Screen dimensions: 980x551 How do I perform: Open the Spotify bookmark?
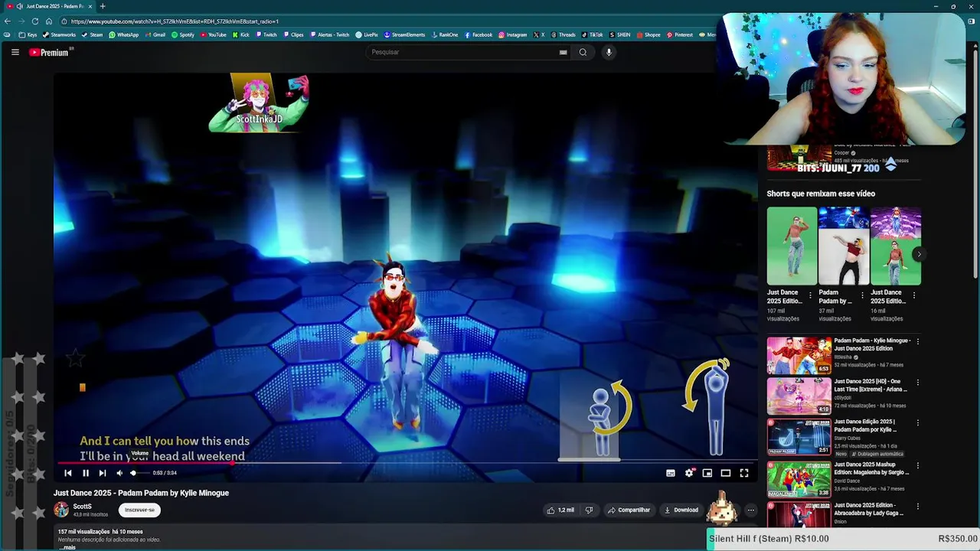[183, 34]
